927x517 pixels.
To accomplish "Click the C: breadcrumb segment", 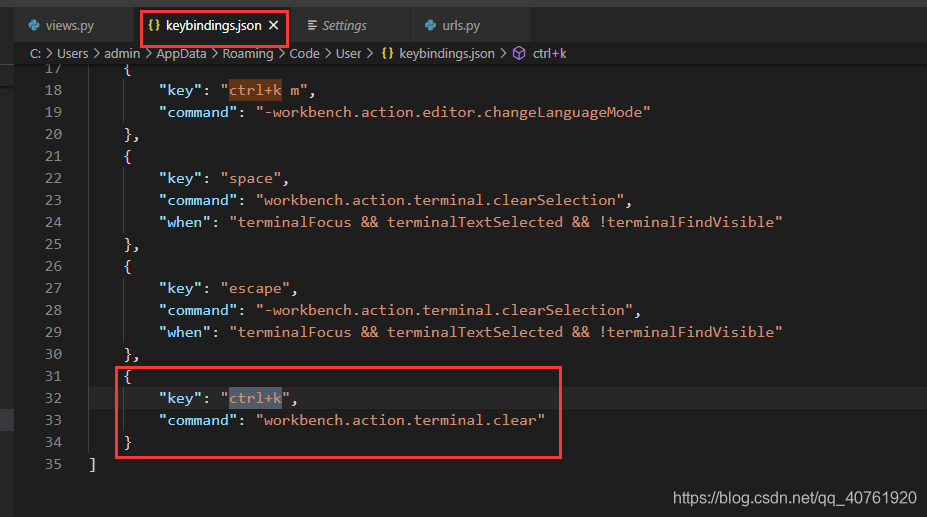I will point(35,53).
